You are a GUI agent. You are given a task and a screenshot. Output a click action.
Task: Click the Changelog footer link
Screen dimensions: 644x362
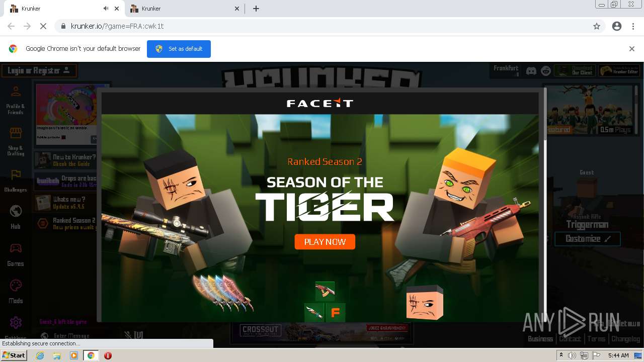point(626,339)
